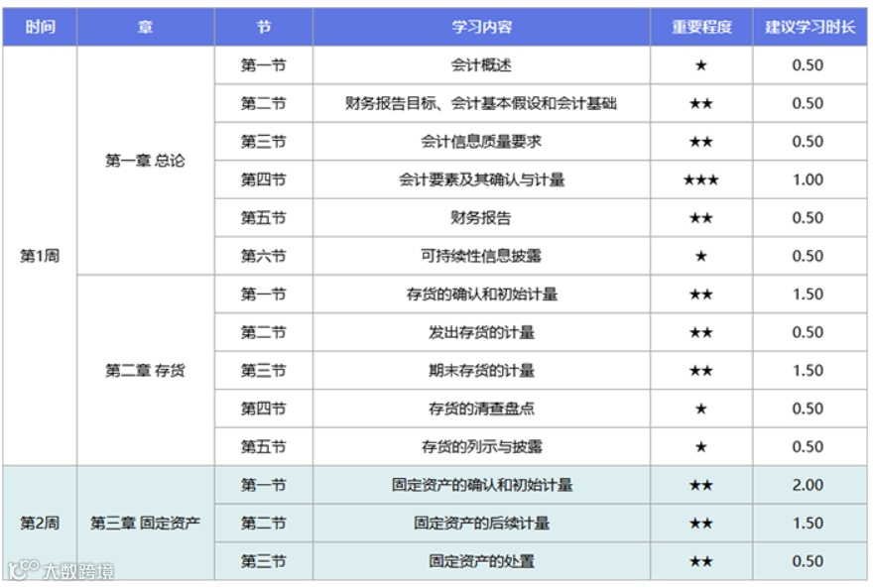
Task: Click the 1.50 duration for 固定资产的后续计量
Action: pyautogui.click(x=808, y=523)
